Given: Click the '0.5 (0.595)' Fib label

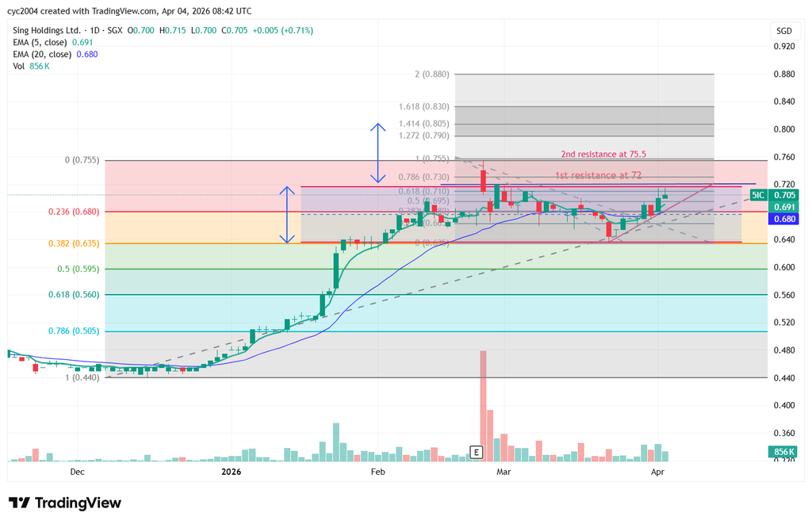Looking at the screenshot, I should [x=79, y=270].
